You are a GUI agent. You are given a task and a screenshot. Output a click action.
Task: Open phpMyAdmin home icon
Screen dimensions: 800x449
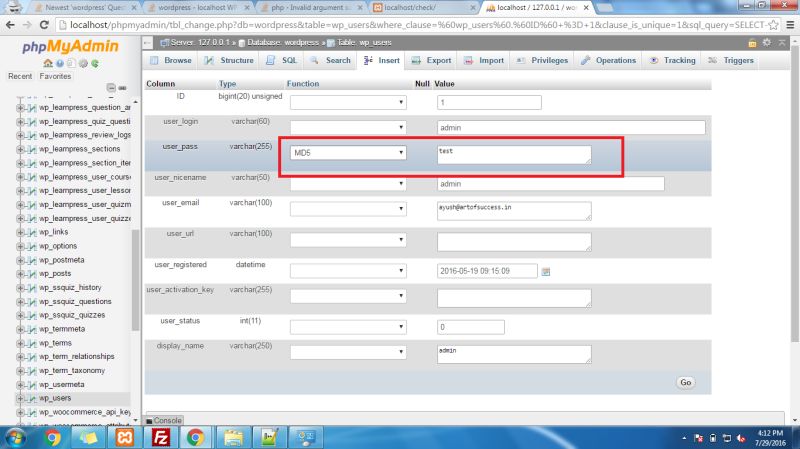48,63
